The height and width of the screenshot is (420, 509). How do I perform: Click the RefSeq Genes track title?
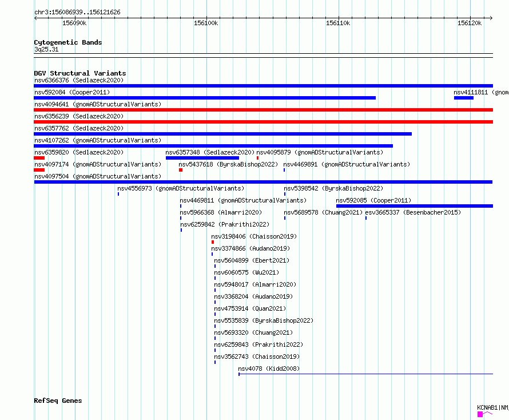(58, 401)
